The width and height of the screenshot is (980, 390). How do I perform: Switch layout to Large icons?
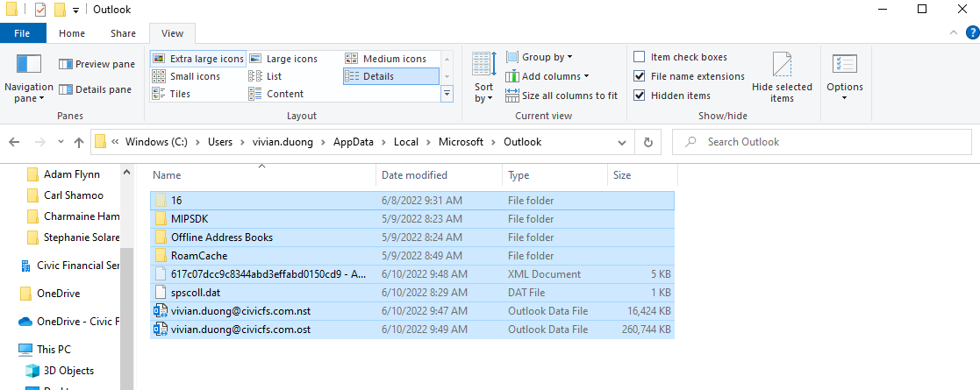click(x=283, y=59)
